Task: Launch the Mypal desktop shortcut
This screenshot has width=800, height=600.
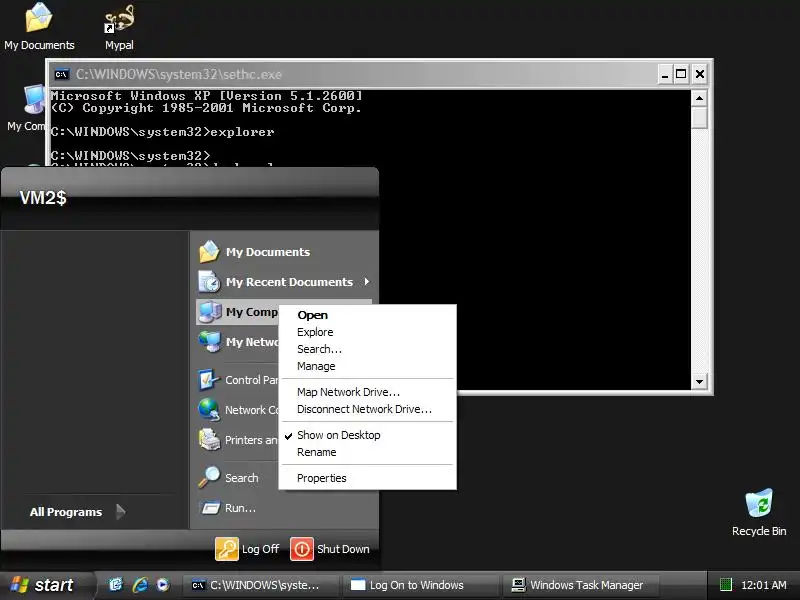Action: coord(119,27)
